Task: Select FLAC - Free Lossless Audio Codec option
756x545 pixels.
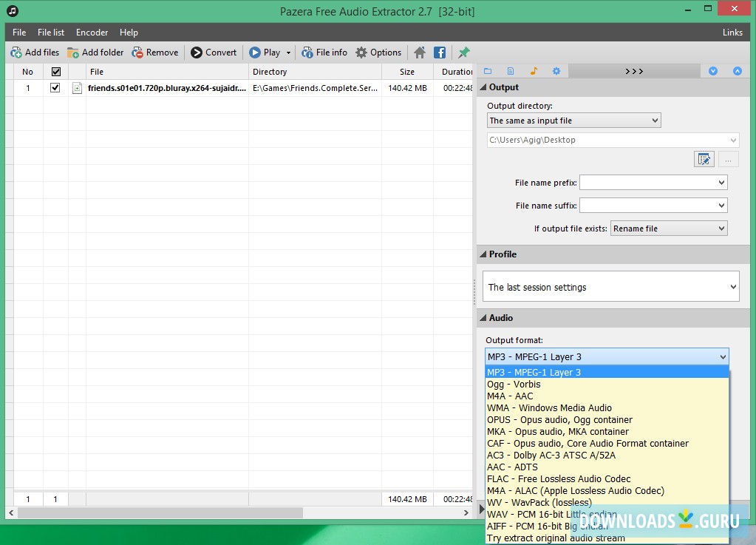Action: (x=559, y=478)
